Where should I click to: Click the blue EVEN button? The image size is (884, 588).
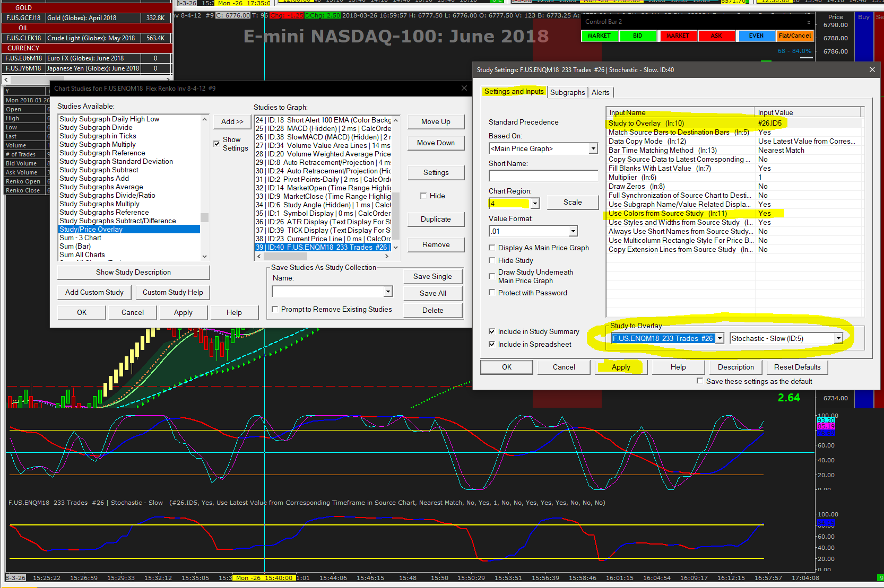(756, 36)
